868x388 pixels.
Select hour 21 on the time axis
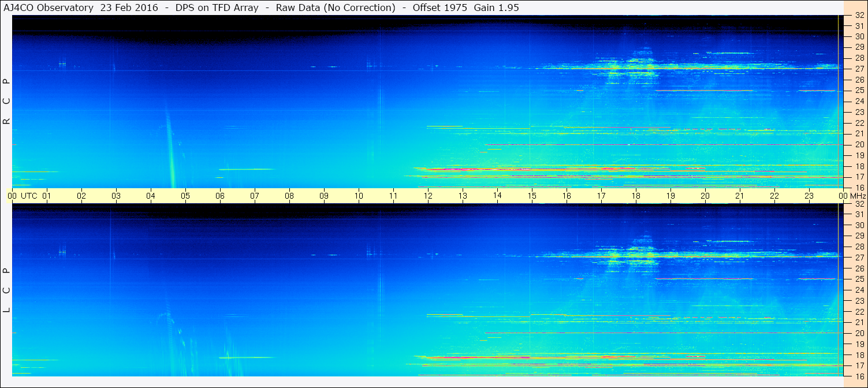point(740,196)
